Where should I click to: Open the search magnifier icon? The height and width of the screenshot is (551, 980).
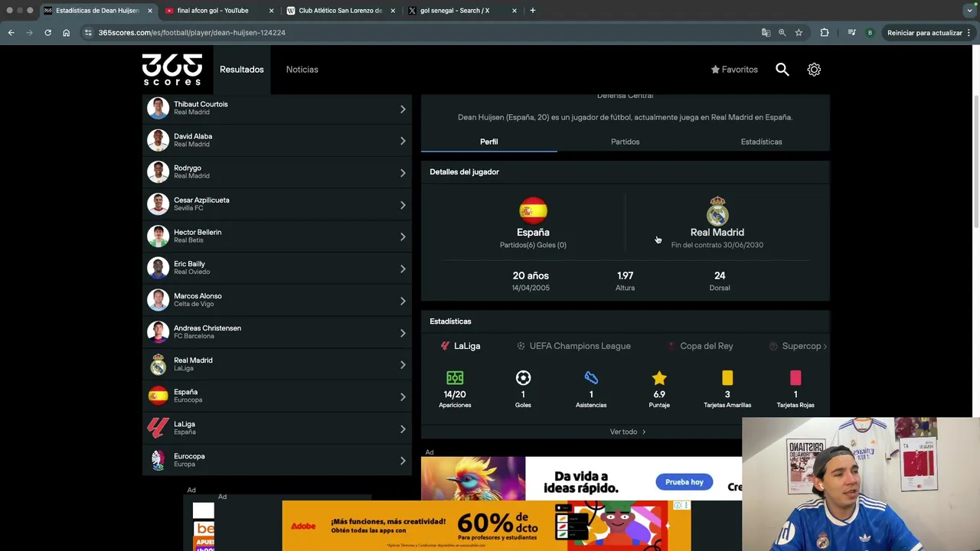pos(782,70)
